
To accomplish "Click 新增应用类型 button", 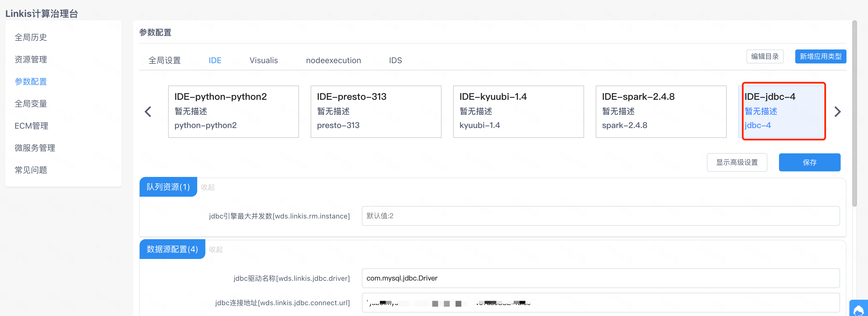I will pos(820,56).
